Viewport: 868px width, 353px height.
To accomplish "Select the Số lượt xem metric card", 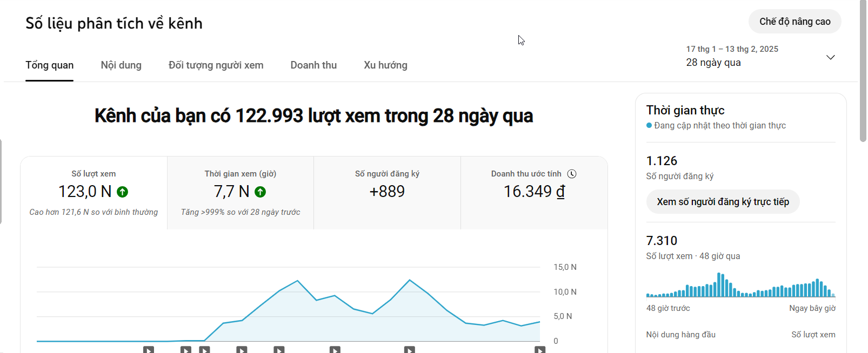I will pos(94,193).
